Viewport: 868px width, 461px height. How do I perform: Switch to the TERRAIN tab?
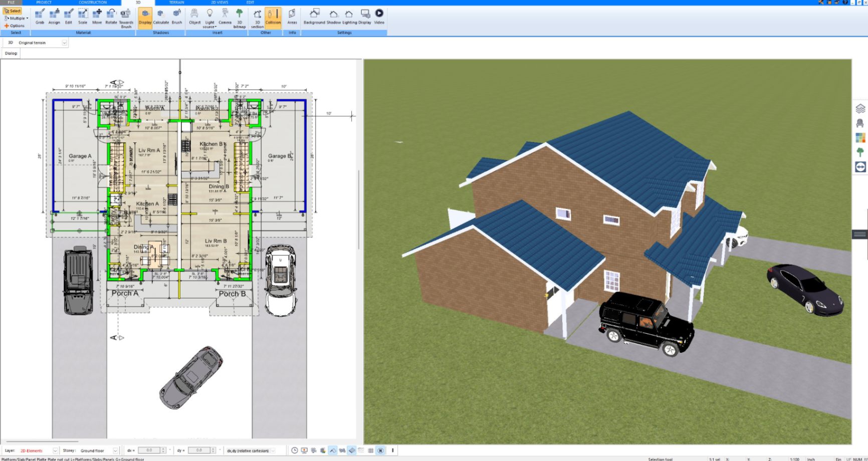[176, 3]
